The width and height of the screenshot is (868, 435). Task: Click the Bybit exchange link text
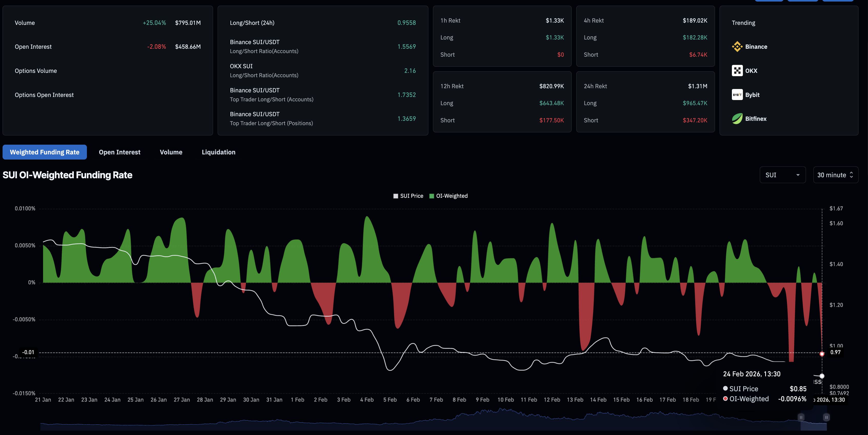(752, 95)
